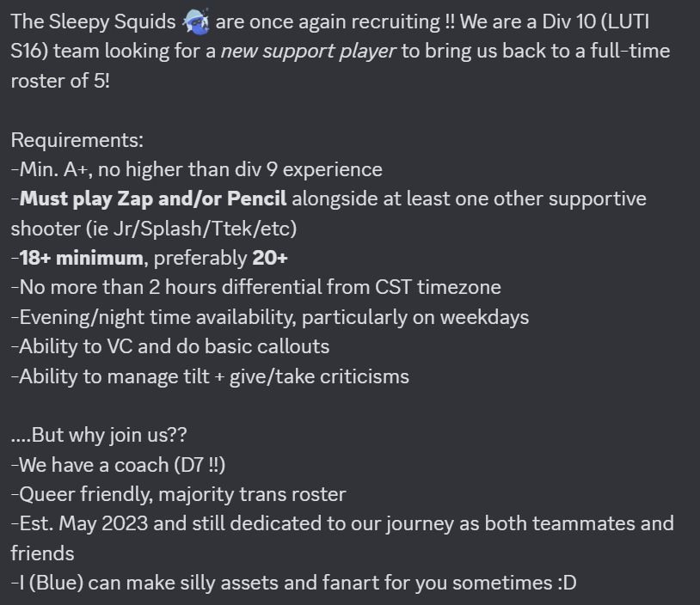Click the '....But why join us??' line

coord(99,435)
